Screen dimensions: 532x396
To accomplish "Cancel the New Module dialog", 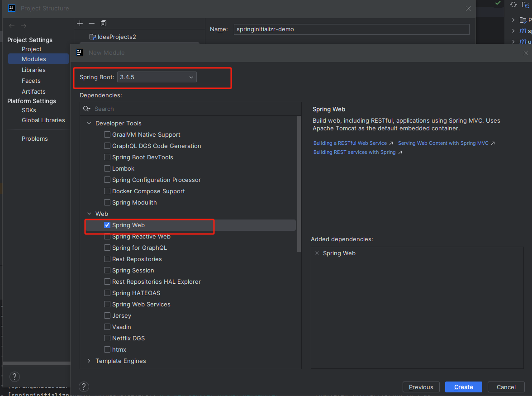I will (x=506, y=387).
